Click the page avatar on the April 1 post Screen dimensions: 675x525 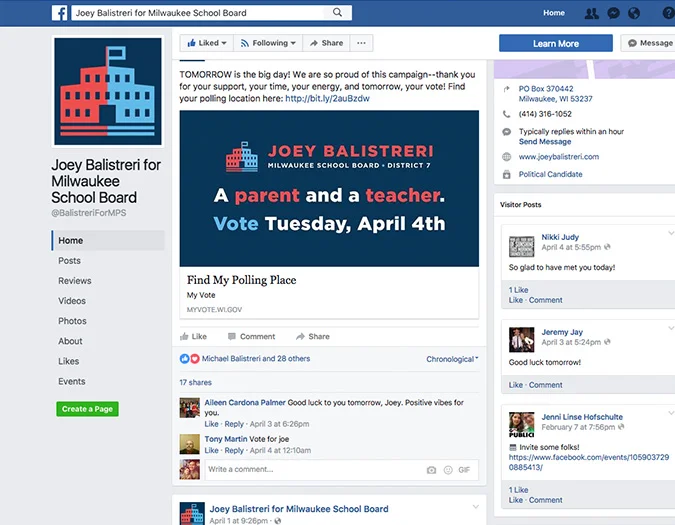[192, 513]
